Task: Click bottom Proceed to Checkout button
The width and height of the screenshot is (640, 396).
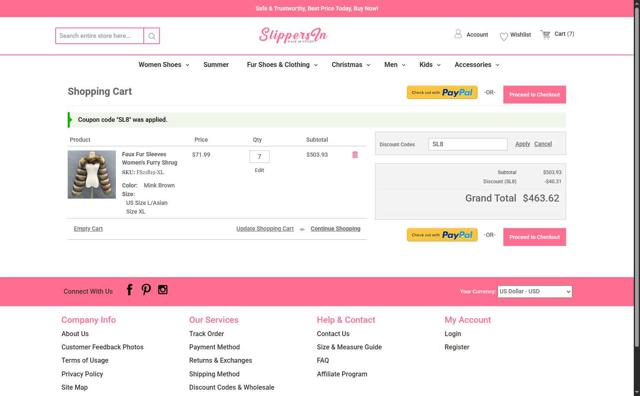Action: tap(534, 237)
